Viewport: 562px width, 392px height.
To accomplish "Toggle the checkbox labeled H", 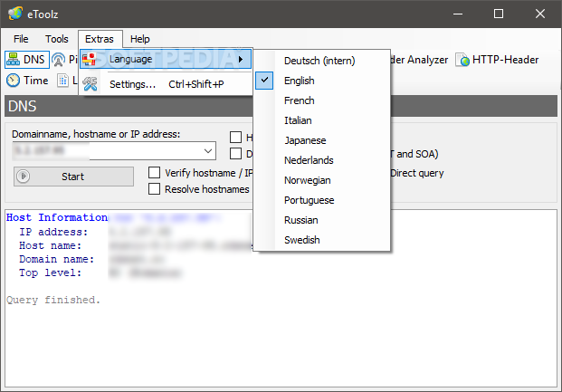I will pos(235,137).
